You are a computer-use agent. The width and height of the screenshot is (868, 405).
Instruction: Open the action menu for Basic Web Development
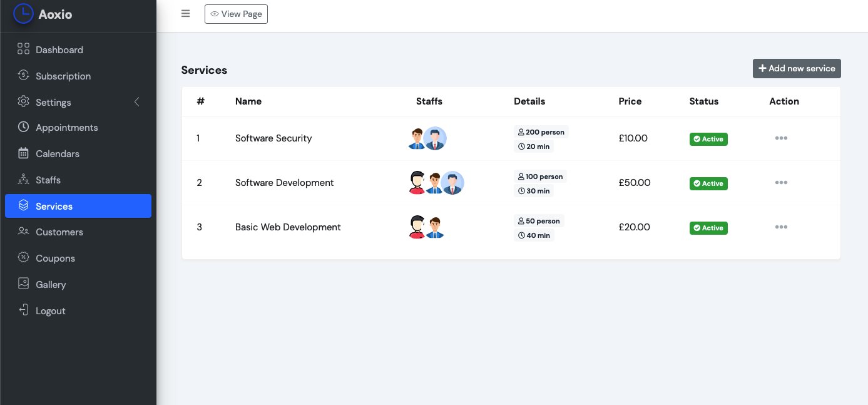[781, 227]
